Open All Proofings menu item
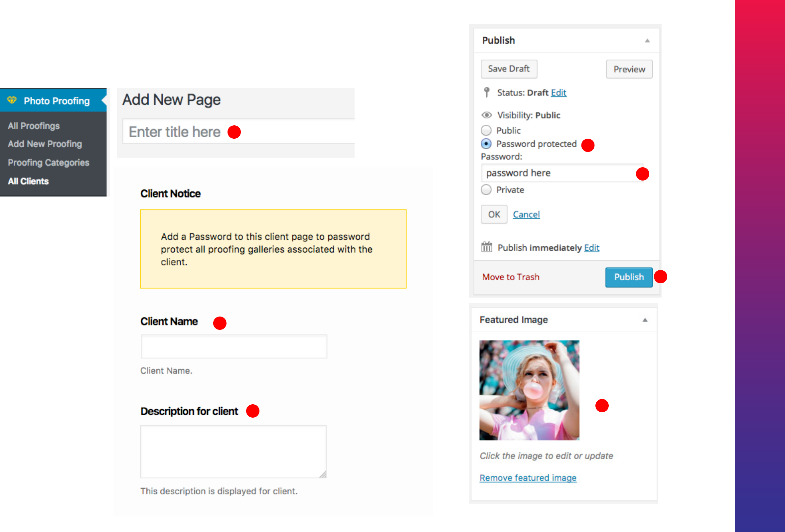Screen dimensions: 785x532 point(34,126)
